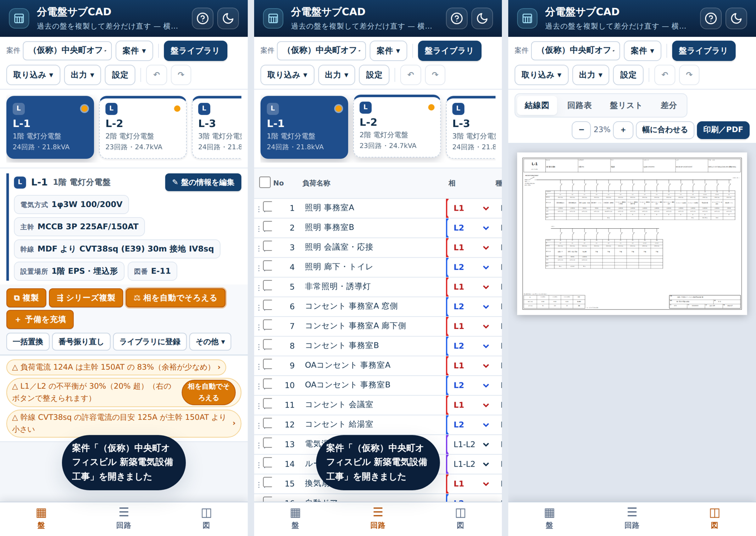Click 幅に合わせる button
756x536 pixels.
tap(665, 130)
